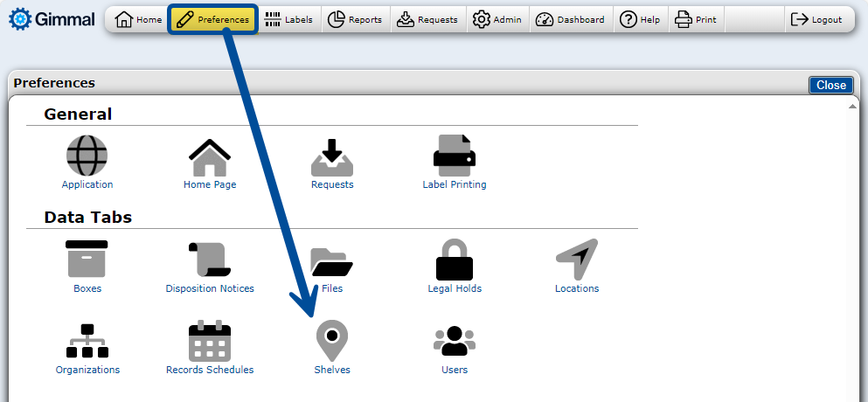Open the Labels menu item
868x402 pixels.
click(x=289, y=19)
